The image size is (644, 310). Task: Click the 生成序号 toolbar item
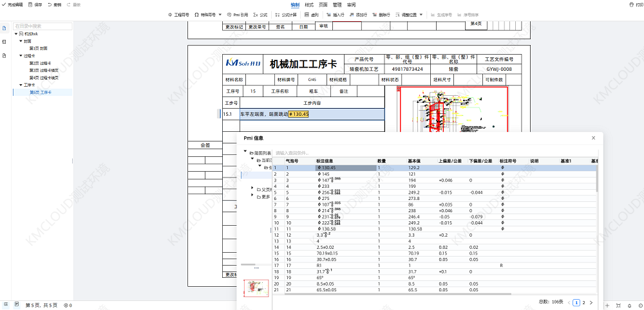coord(440,15)
